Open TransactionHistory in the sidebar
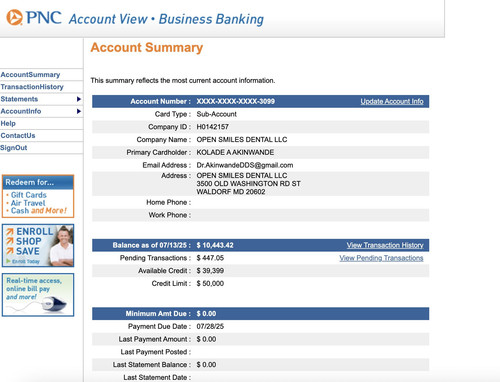This screenshot has width=500, height=382. 32,87
